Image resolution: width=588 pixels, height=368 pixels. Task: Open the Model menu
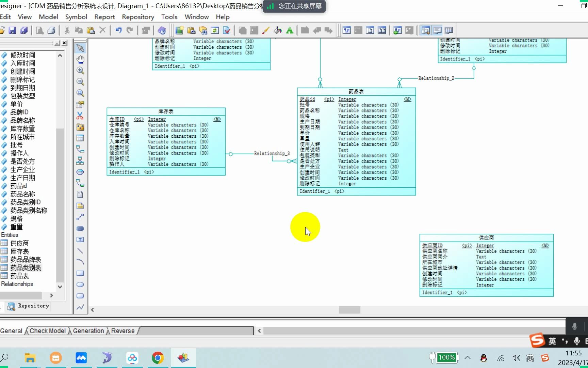coord(48,17)
